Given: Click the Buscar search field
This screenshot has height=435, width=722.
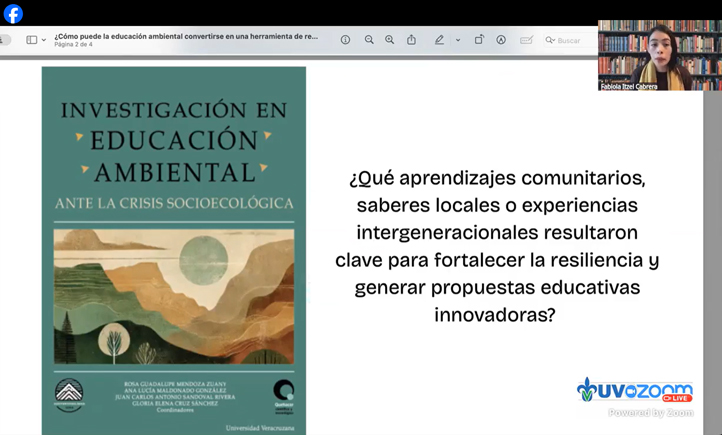Looking at the screenshot, I should (x=570, y=40).
